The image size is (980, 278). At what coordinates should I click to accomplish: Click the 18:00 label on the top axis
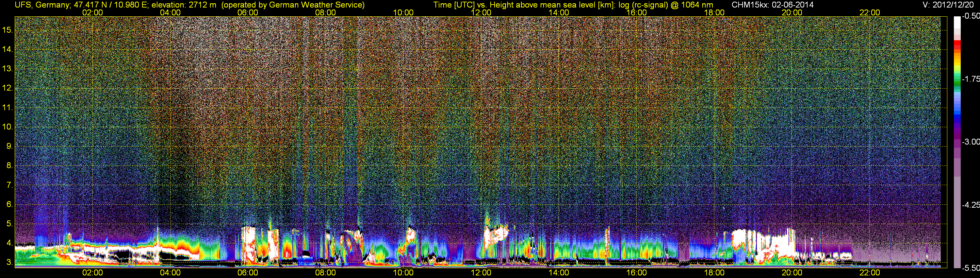click(714, 12)
